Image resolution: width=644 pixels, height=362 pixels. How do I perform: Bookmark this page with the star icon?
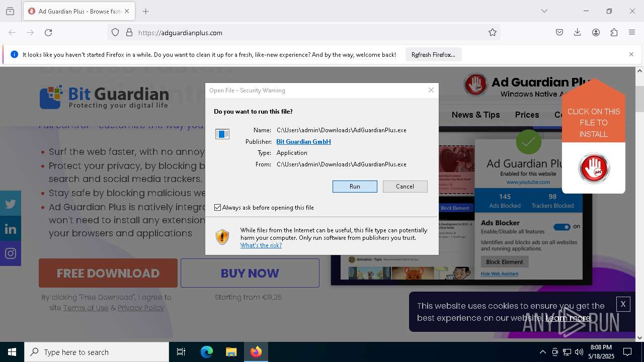(x=493, y=33)
